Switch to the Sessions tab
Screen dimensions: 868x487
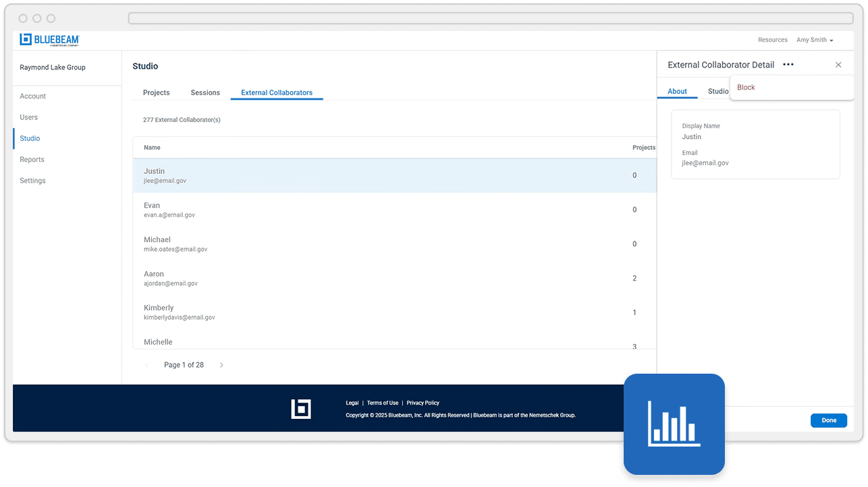coord(205,92)
